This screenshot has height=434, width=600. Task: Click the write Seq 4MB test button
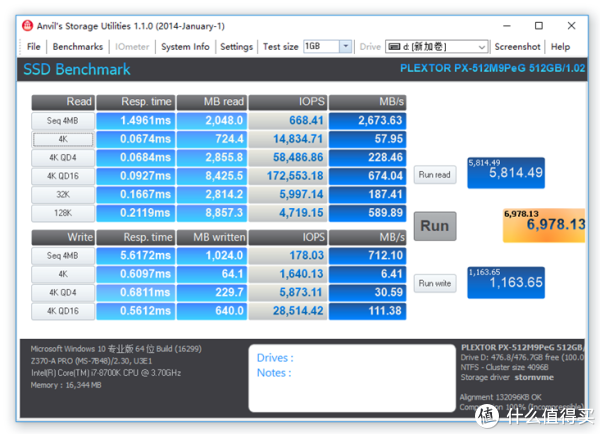(x=63, y=255)
